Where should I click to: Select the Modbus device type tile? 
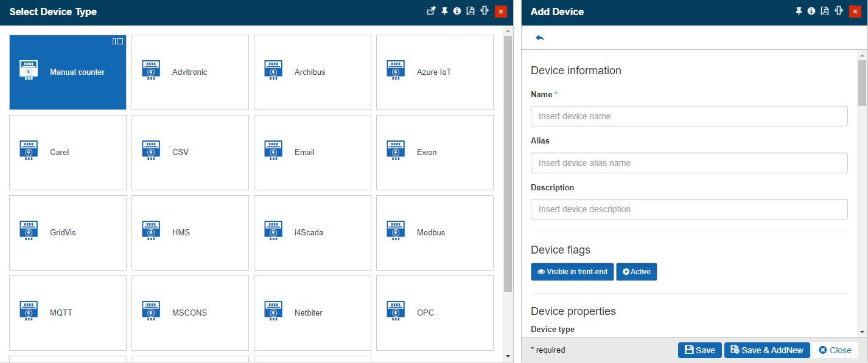(435, 232)
